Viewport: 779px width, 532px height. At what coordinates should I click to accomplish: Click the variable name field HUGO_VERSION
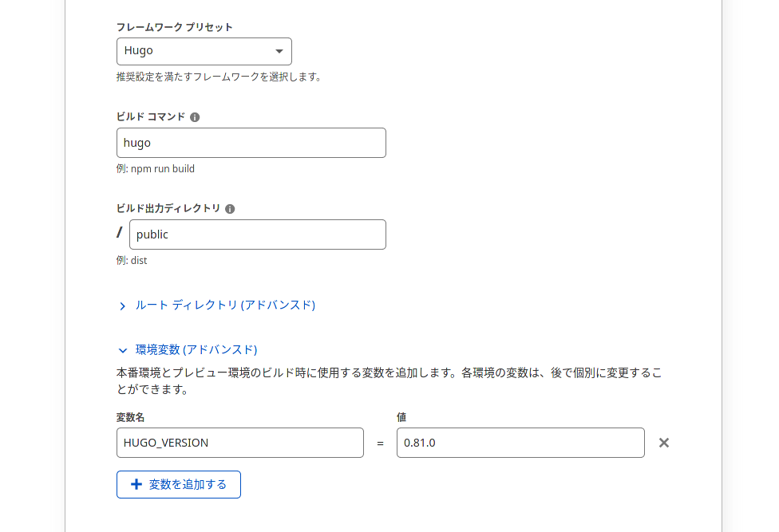[x=239, y=443]
